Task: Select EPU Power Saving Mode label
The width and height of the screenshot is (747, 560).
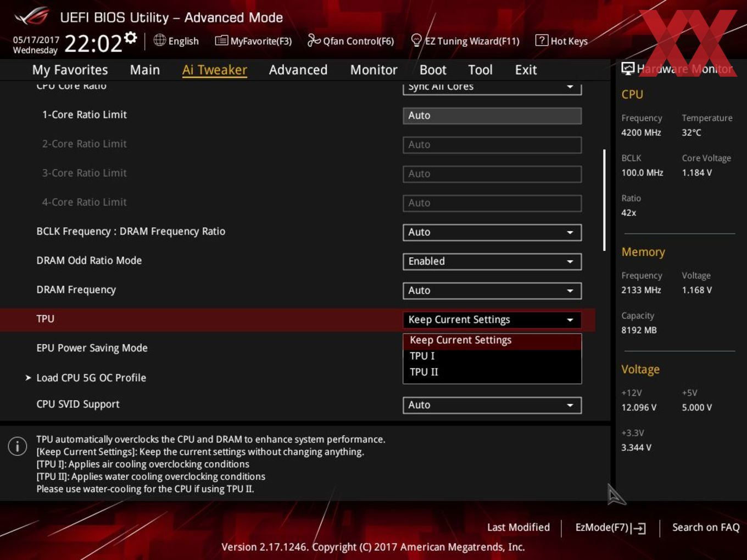Action: 92,348
